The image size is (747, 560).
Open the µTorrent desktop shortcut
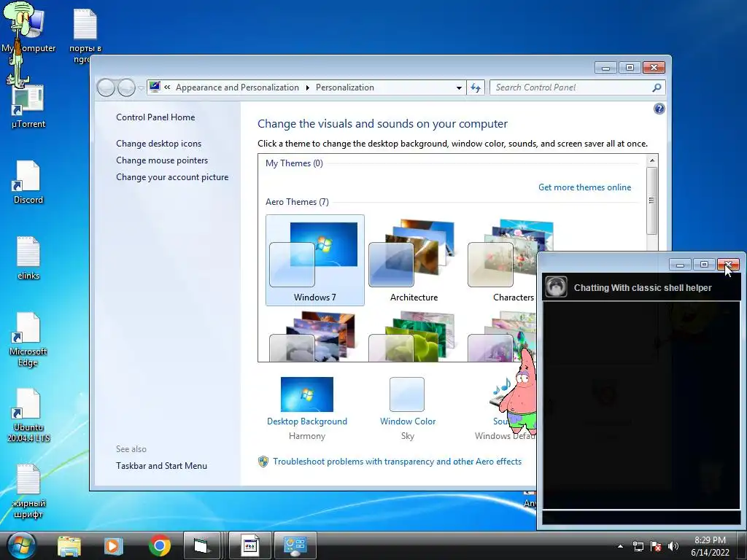28,107
